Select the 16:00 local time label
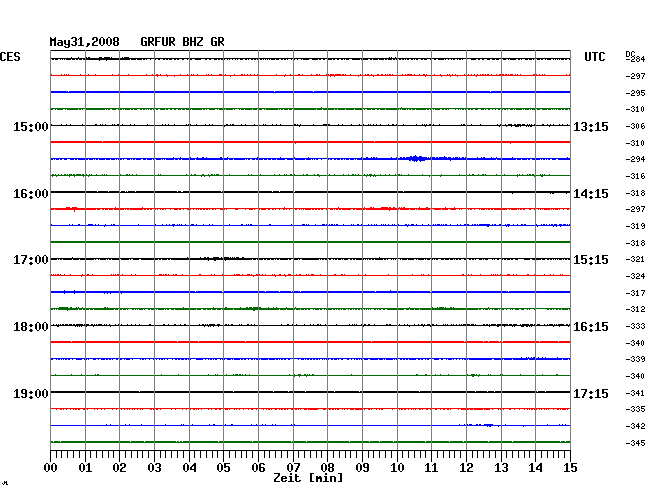This screenshot has width=650, height=494. click(x=31, y=194)
